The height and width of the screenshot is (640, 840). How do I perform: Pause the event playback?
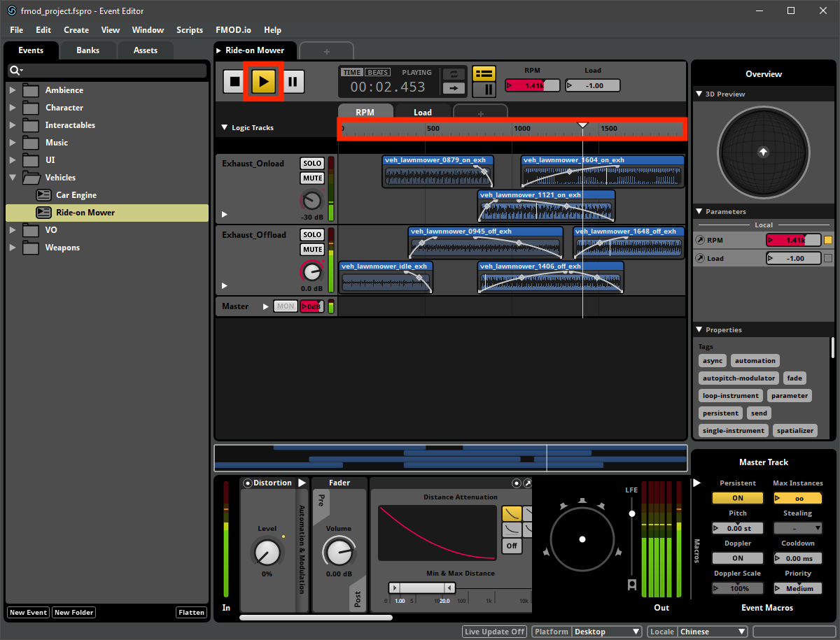pos(293,82)
